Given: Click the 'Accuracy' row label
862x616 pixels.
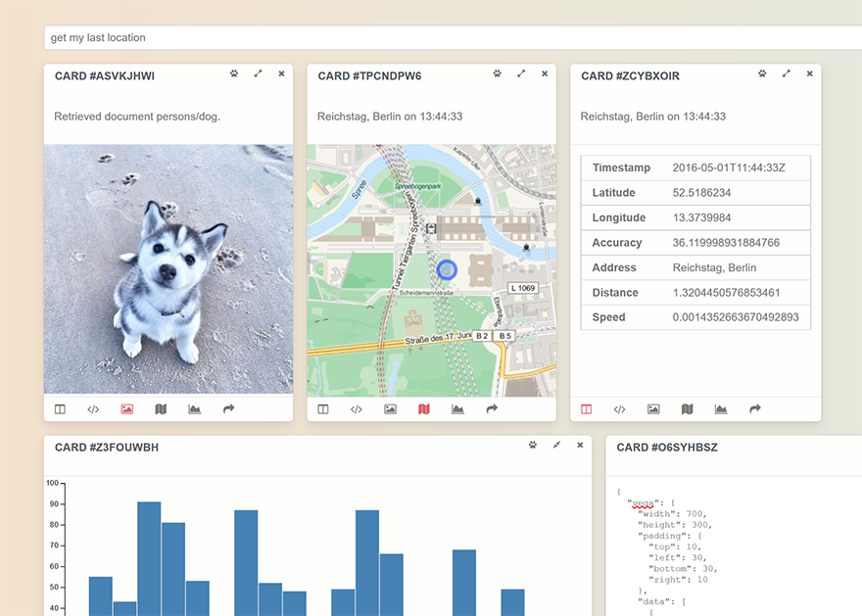Looking at the screenshot, I should (x=617, y=242).
